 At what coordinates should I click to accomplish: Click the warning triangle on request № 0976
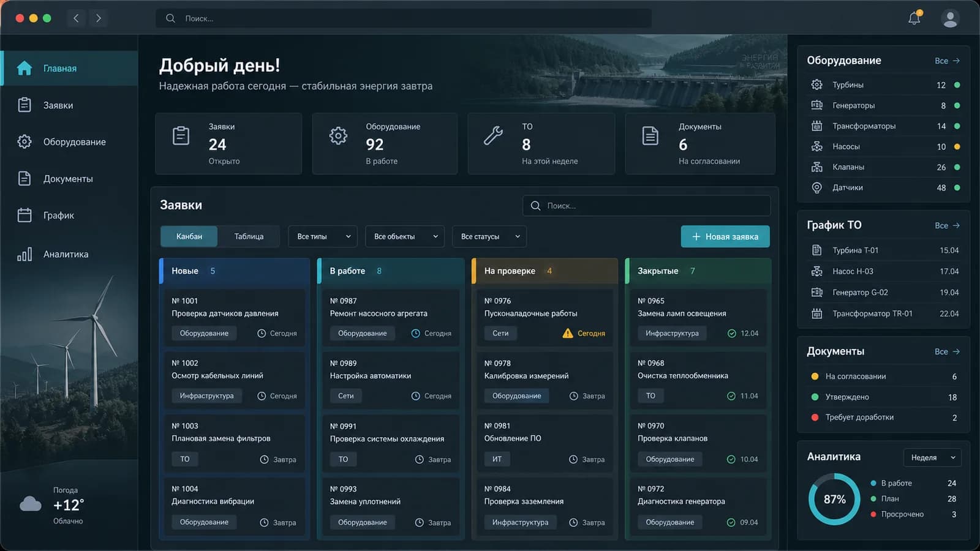(568, 333)
